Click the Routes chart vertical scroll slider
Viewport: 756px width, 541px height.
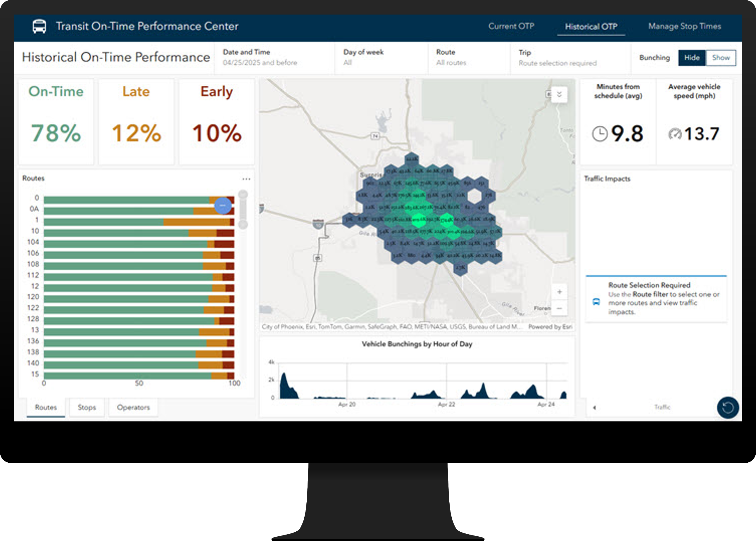point(243,209)
